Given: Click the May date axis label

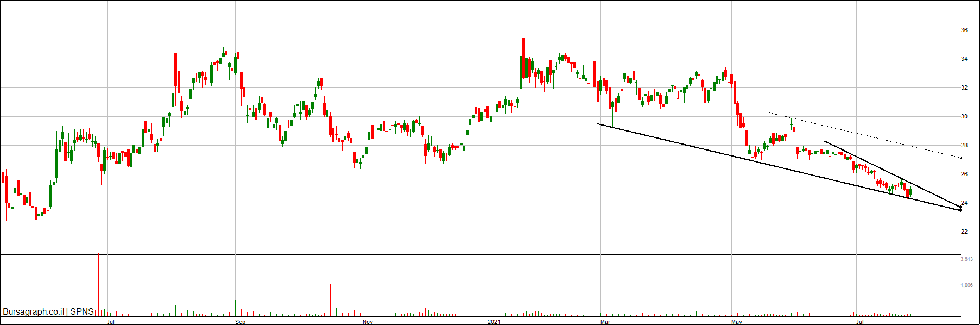Looking at the screenshot, I should (x=736, y=322).
